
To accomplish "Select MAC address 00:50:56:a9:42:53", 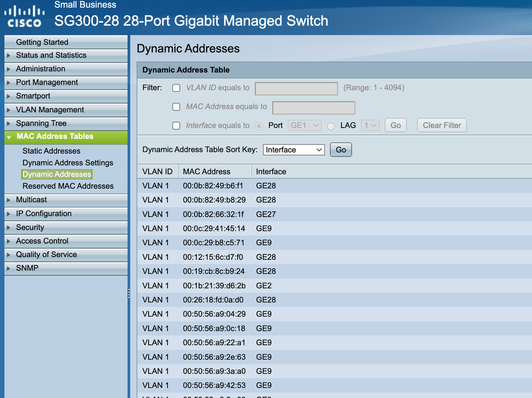I will point(214,385).
